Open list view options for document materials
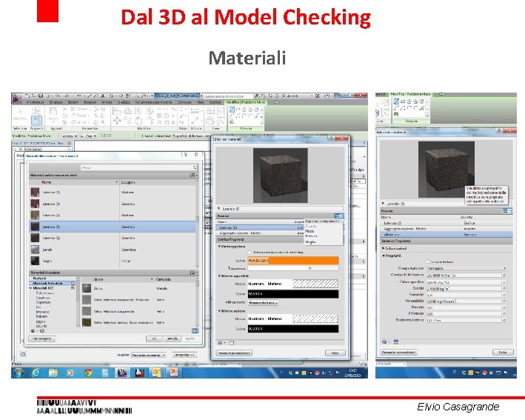525x420 pixels. pos(193,175)
